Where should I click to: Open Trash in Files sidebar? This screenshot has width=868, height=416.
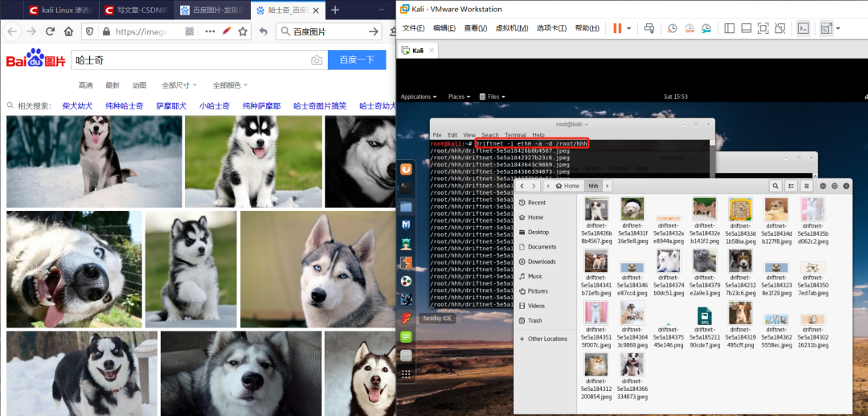point(545,320)
